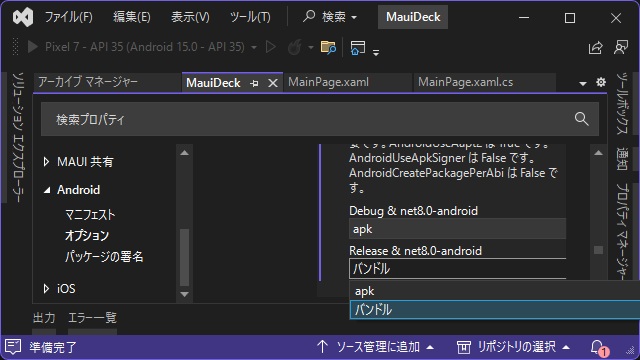Open the ツールボックス side panel

click(x=621, y=103)
